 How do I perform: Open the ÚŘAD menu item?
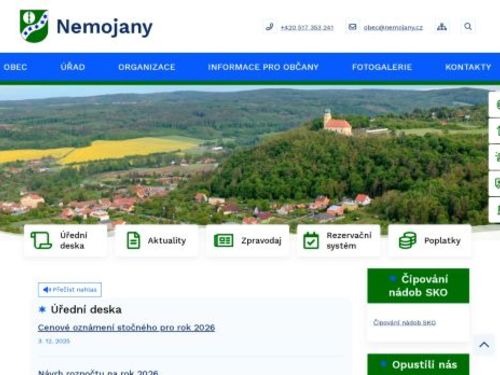[x=73, y=67]
